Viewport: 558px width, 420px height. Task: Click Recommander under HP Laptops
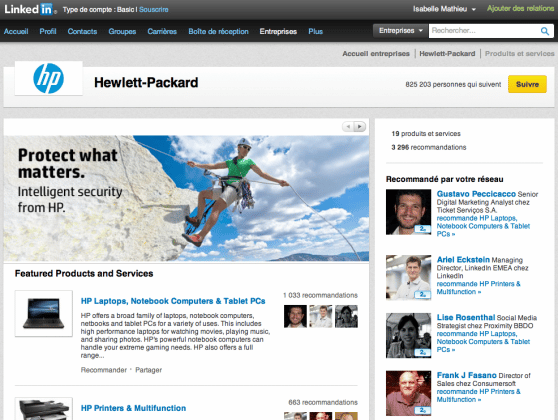[x=104, y=370]
